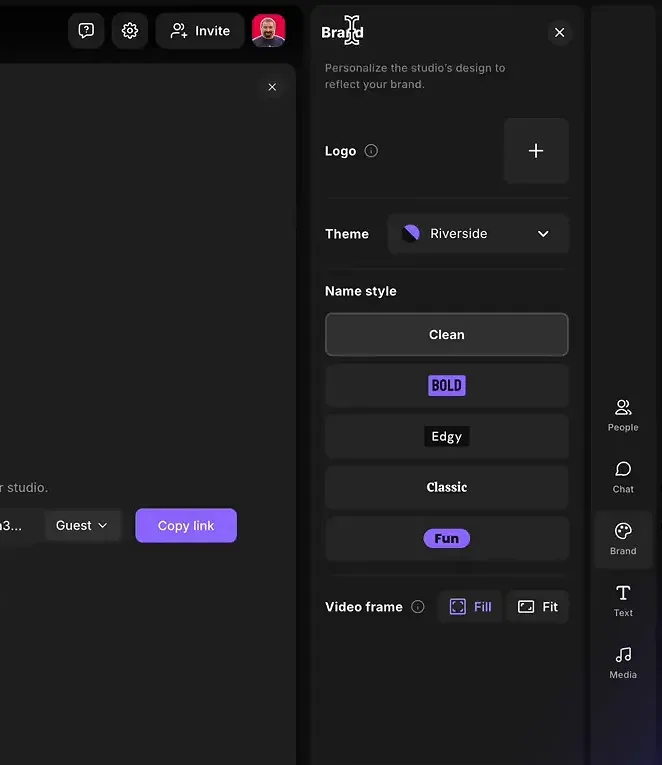Click the Theme label
The height and width of the screenshot is (765, 662).
tap(347, 234)
